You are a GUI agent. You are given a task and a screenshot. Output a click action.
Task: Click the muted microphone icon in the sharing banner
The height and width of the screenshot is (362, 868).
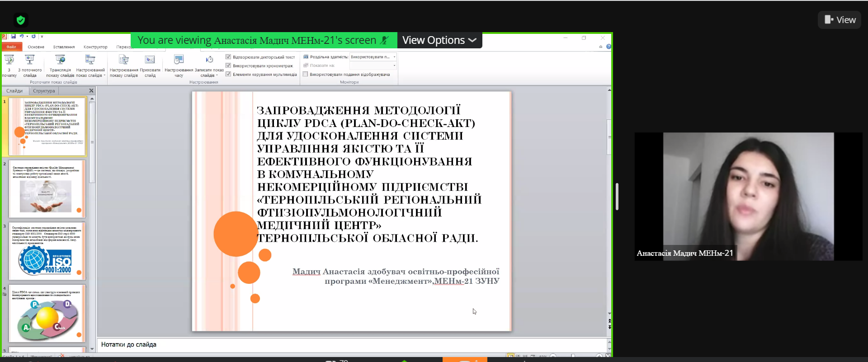point(384,40)
